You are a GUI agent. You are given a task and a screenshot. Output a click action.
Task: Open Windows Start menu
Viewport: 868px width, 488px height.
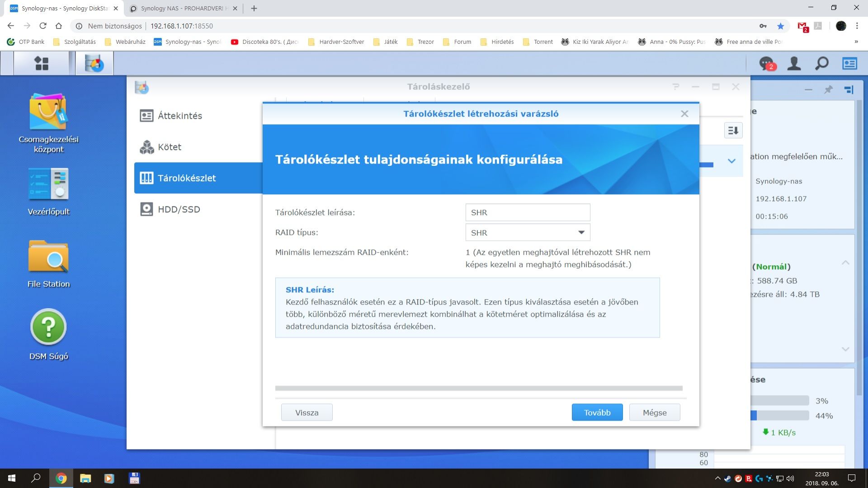tap(12, 478)
